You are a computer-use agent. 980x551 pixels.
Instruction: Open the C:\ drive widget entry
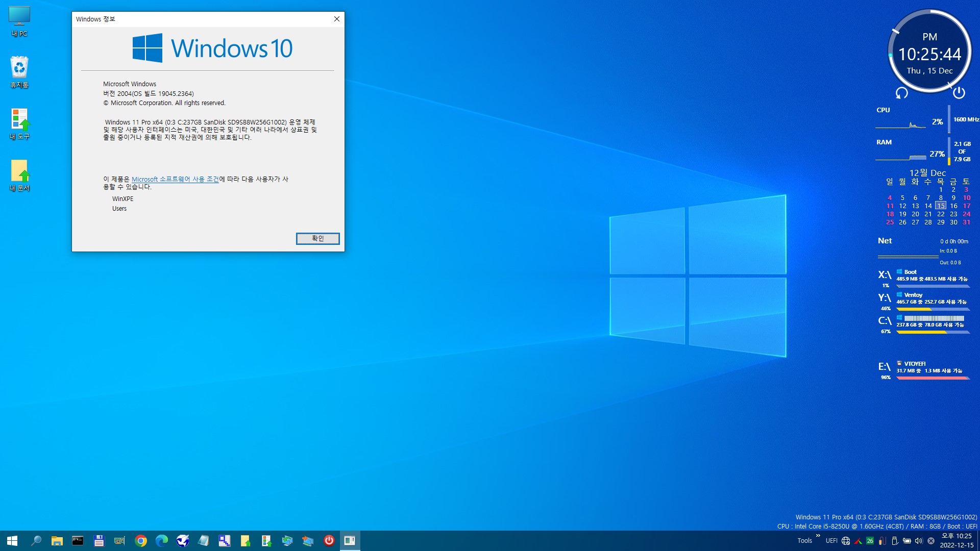point(924,324)
